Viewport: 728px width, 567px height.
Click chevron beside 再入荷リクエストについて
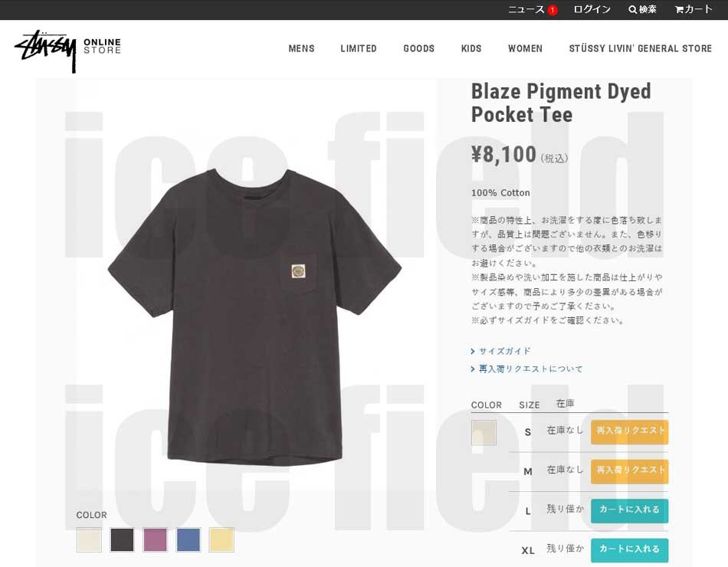point(473,369)
